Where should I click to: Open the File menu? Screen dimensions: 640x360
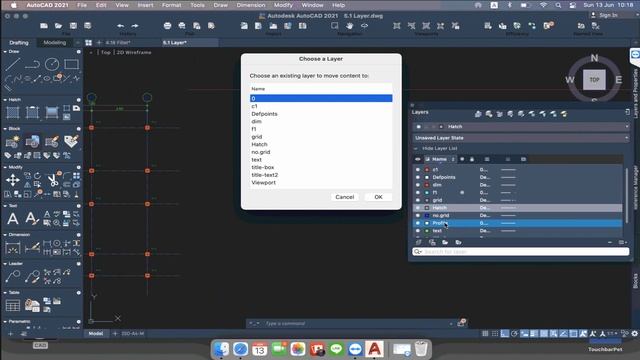[x=82, y=5]
